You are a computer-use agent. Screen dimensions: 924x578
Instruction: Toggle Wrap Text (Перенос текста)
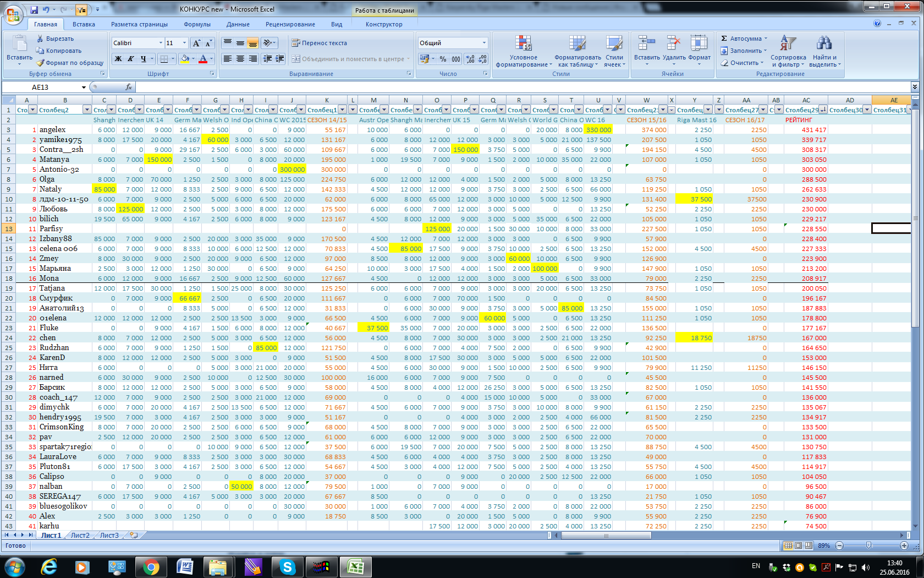(x=319, y=43)
